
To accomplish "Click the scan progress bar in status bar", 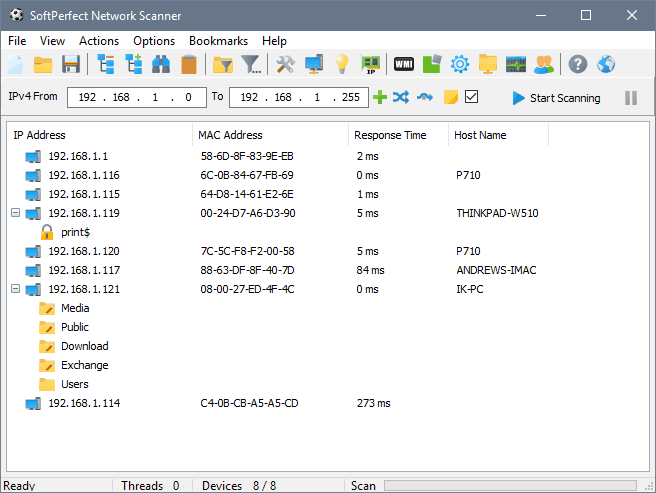I will (510, 486).
